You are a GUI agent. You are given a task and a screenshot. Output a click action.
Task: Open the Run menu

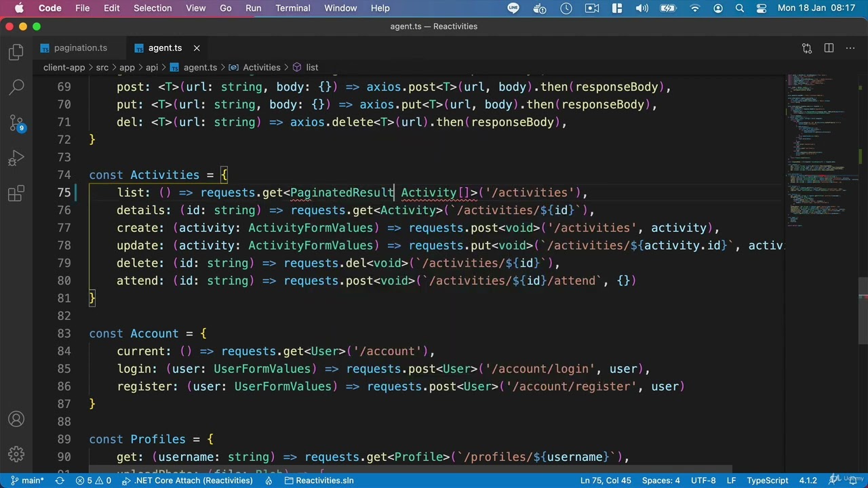253,8
